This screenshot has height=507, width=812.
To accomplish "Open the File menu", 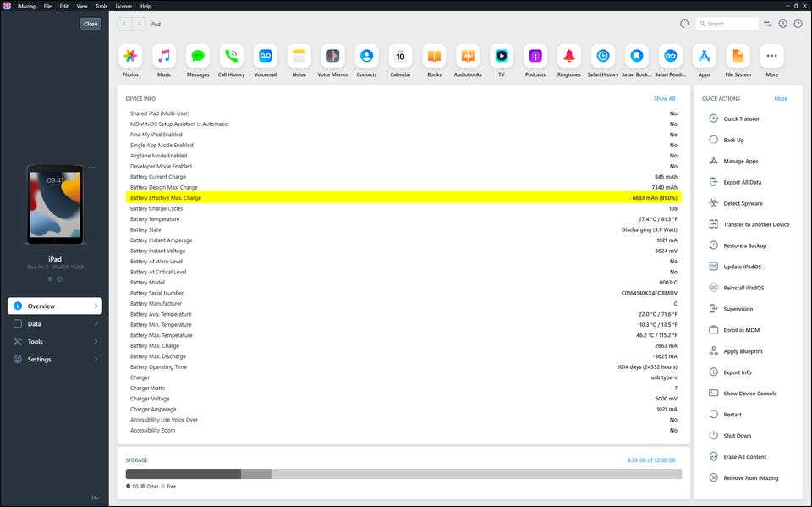I will click(x=47, y=6).
